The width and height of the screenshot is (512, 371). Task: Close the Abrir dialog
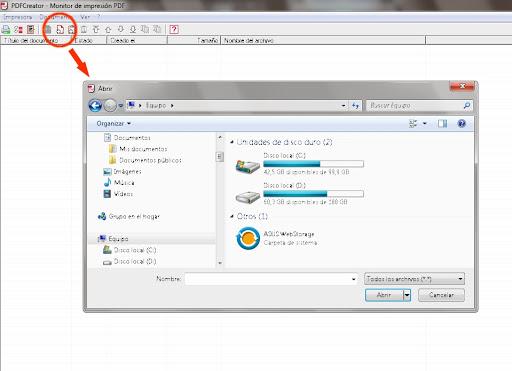[x=462, y=86]
